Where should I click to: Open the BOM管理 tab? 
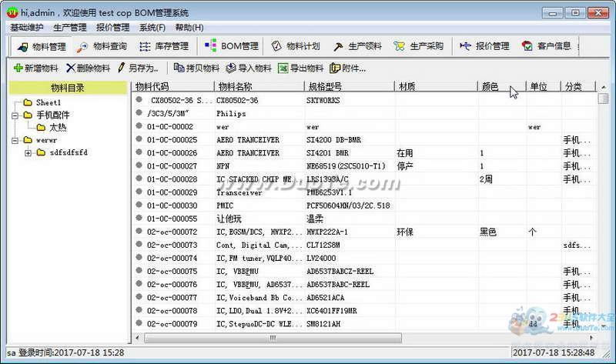232,46
